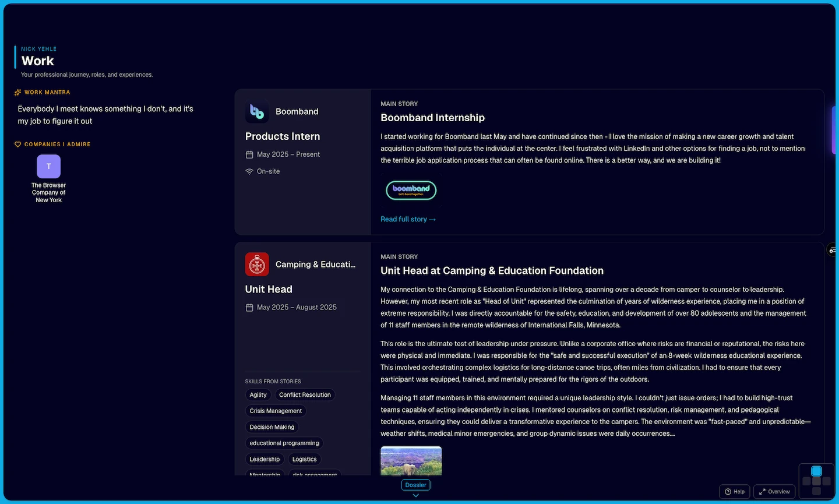
Task: Open the list icon at the right edge
Action: coord(833,250)
